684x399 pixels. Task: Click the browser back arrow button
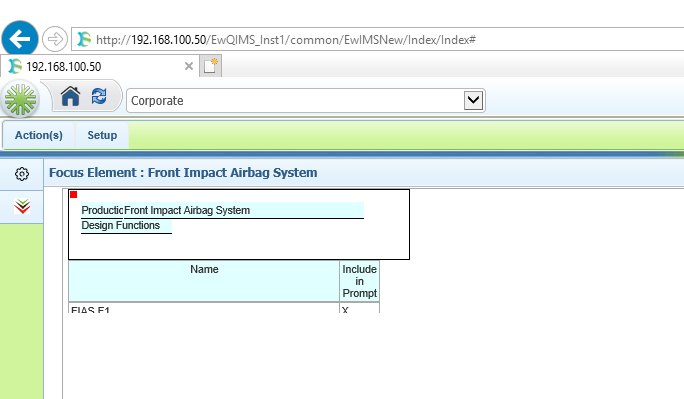coord(20,39)
